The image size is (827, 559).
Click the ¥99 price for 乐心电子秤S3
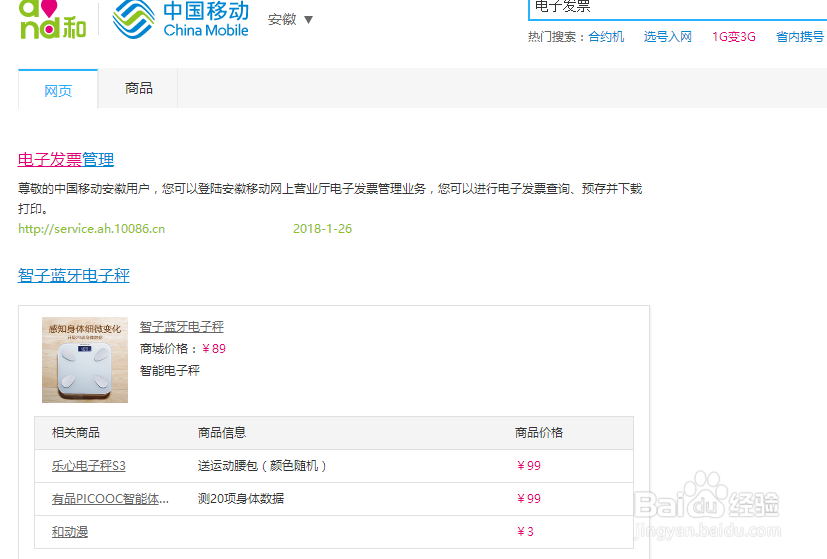tap(528, 466)
